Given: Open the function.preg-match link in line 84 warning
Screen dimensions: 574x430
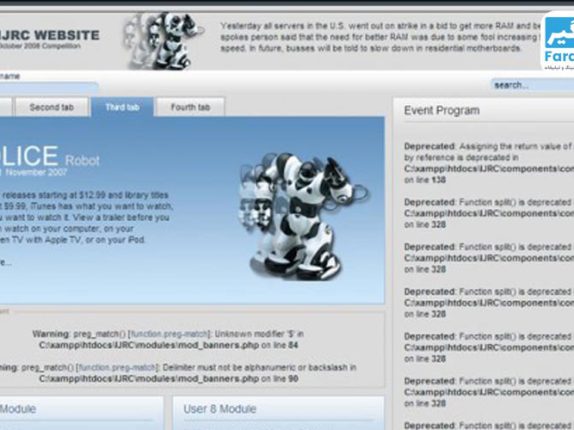Looking at the screenshot, I should (x=169, y=334).
